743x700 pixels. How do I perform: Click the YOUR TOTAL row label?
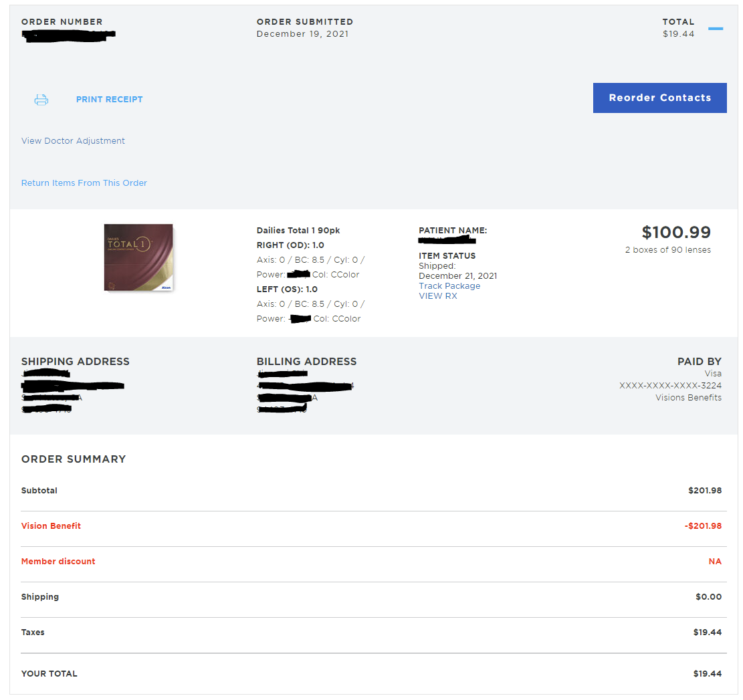pos(49,674)
